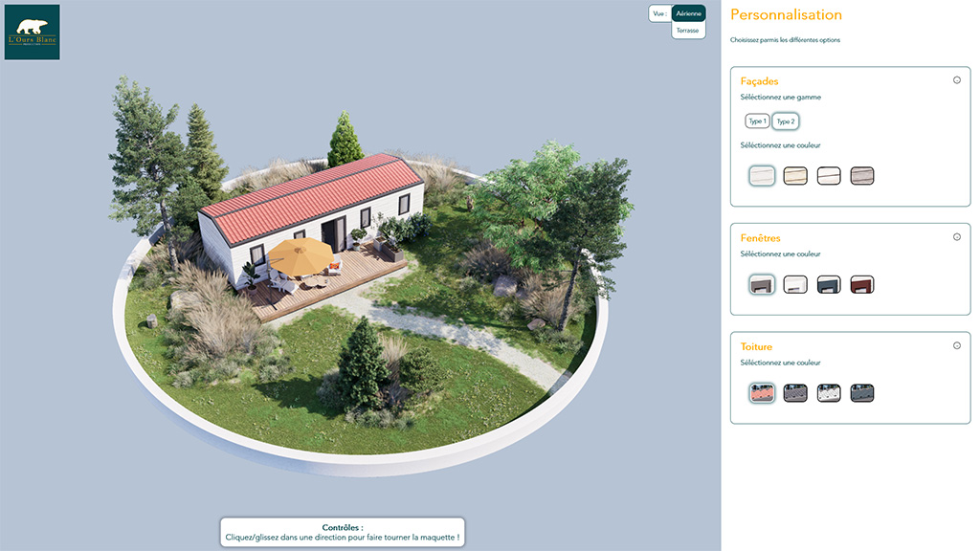Switch to the Aérienne view
Image resolution: width=980 pixels, height=551 pixels.
pos(688,13)
